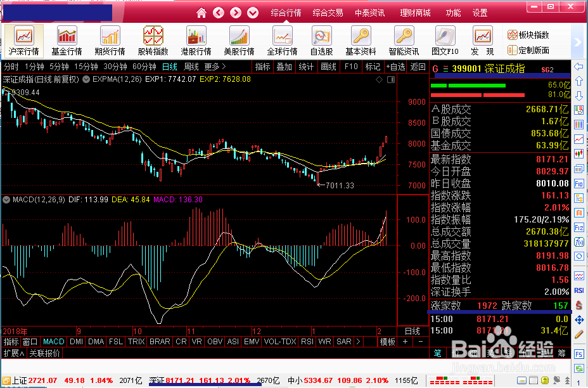Switch to 15分钟 period
Screen dimensions: 588x388
tap(86, 67)
